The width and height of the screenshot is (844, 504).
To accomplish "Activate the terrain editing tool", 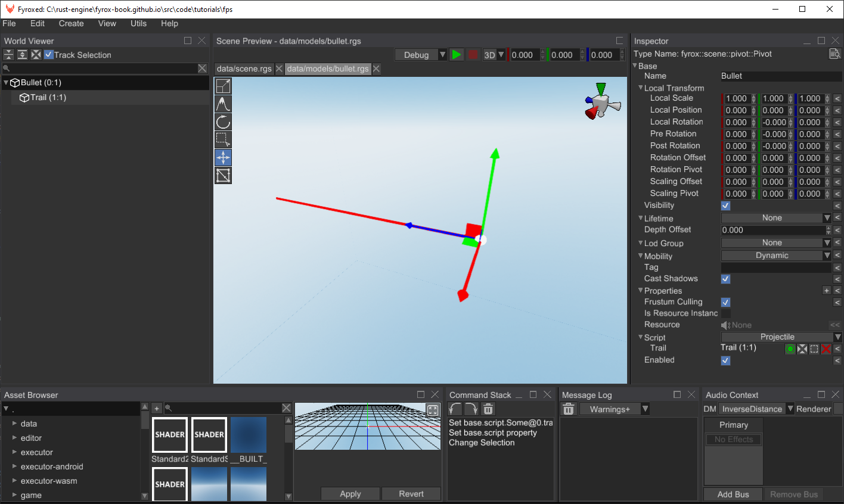I will pos(223,104).
